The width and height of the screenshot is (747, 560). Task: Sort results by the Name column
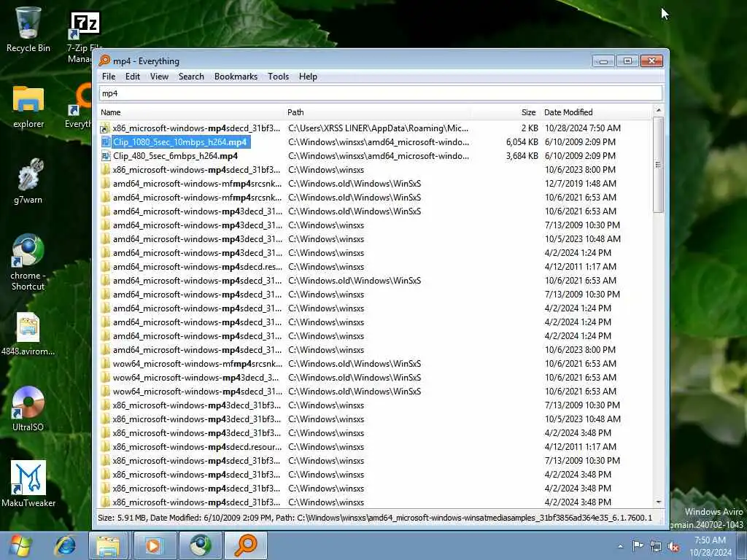coord(190,112)
